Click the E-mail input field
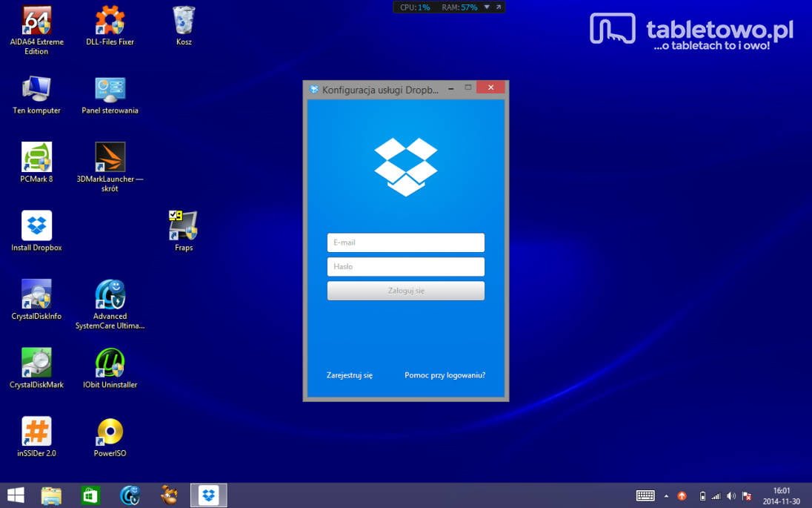The height and width of the screenshot is (508, 812). tap(406, 243)
